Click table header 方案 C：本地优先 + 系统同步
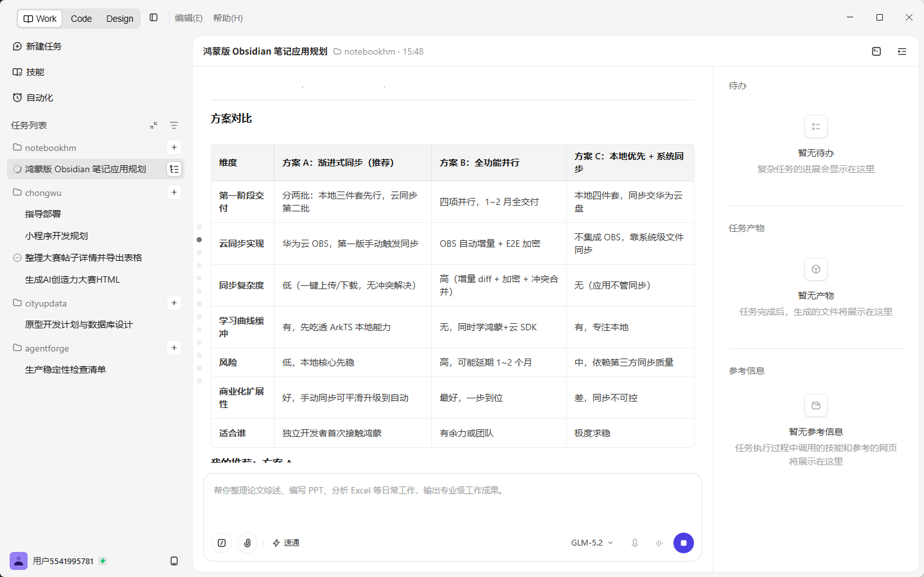The image size is (924, 577). (630, 163)
